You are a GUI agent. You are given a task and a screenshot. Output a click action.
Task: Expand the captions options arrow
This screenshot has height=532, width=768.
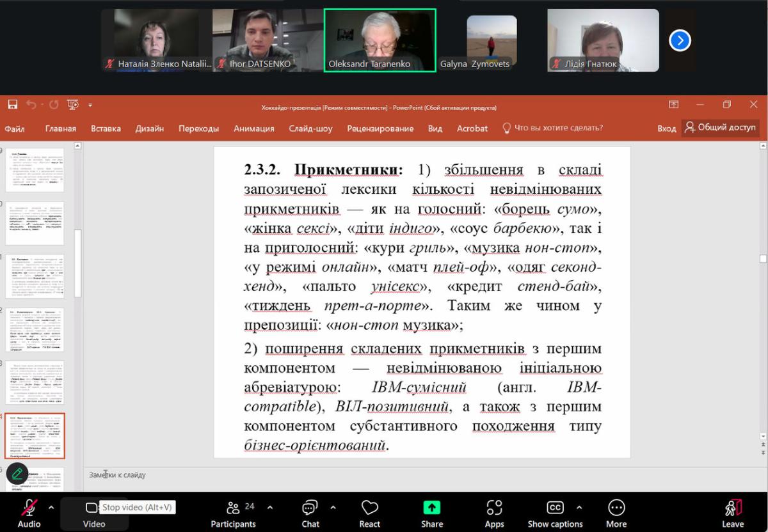[x=579, y=507]
